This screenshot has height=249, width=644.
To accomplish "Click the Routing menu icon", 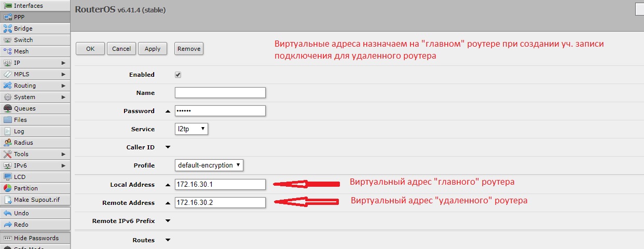I will pyautogui.click(x=8, y=86).
